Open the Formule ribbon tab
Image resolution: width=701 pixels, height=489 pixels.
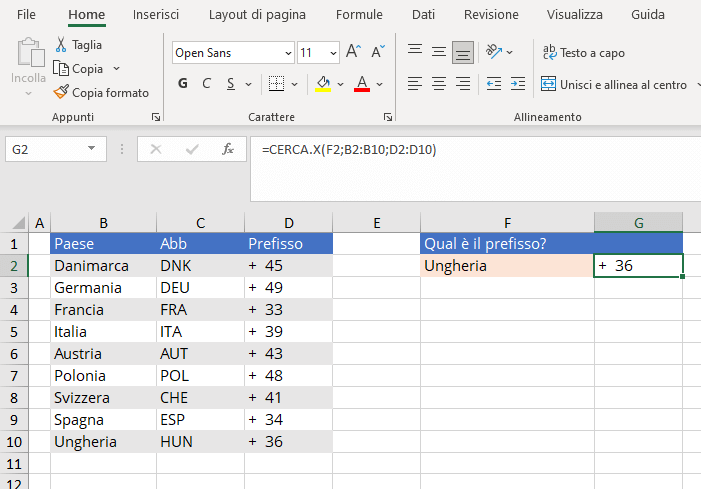(x=359, y=14)
